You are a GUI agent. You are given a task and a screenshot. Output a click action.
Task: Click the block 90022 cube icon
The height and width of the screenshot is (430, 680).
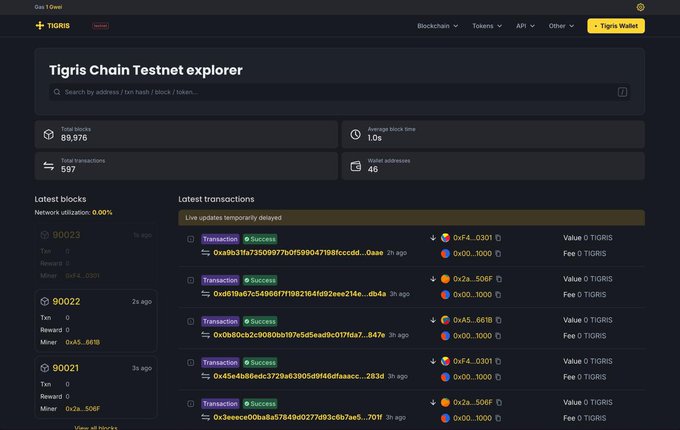pyautogui.click(x=44, y=301)
